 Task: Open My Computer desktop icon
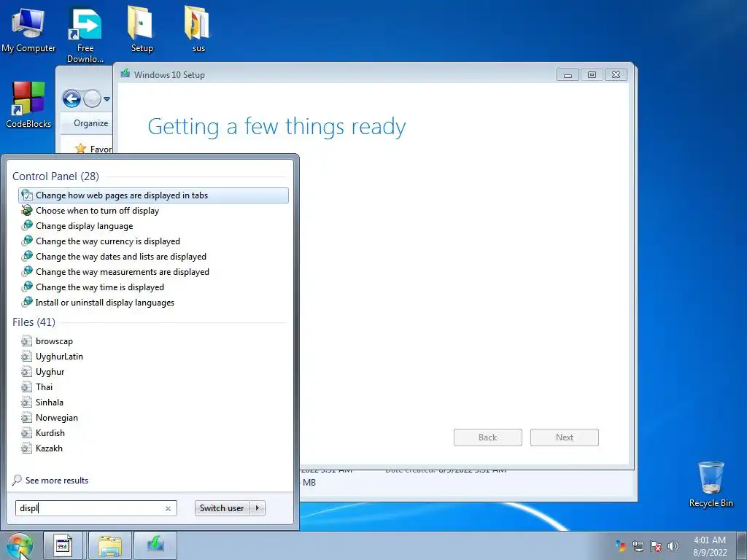coord(28,29)
